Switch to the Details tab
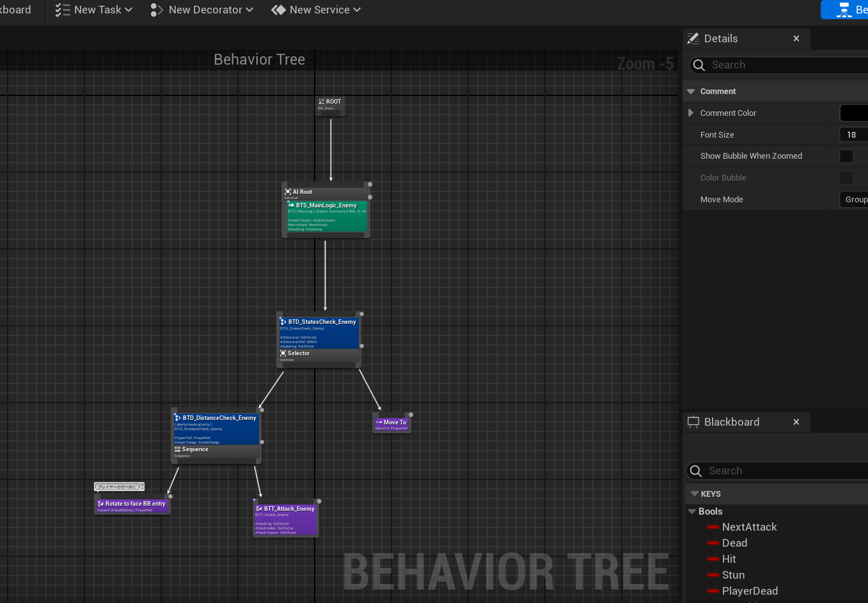Image resolution: width=868 pixels, height=603 pixels. tap(720, 38)
